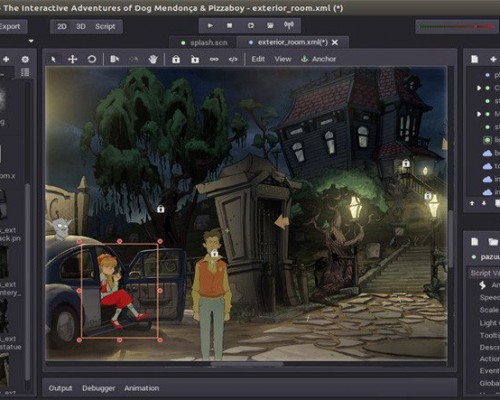Image resolution: width=500 pixels, height=400 pixels.
Task: Choose the Move mode cross-arrows tool
Action: click(x=72, y=59)
